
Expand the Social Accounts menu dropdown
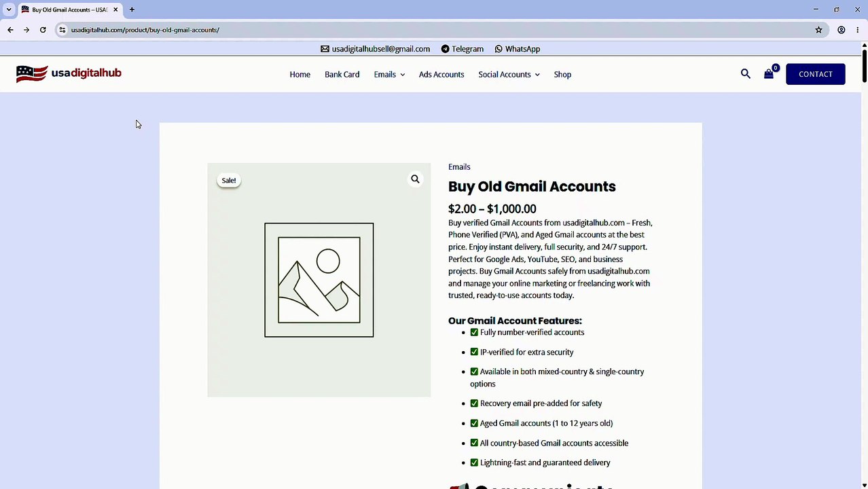509,75
